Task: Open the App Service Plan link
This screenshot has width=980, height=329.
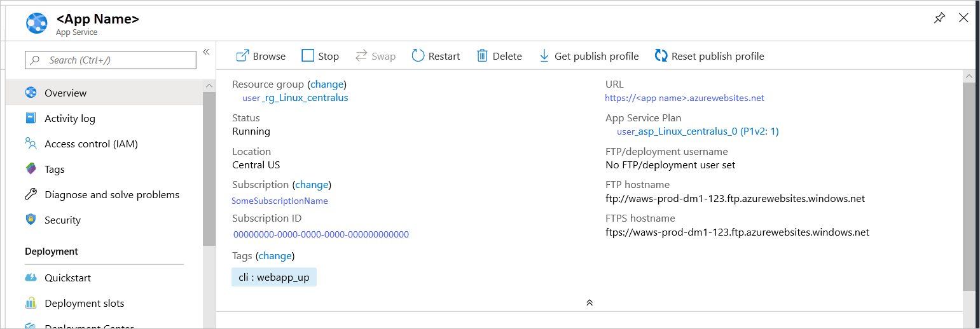Action: pos(698,131)
